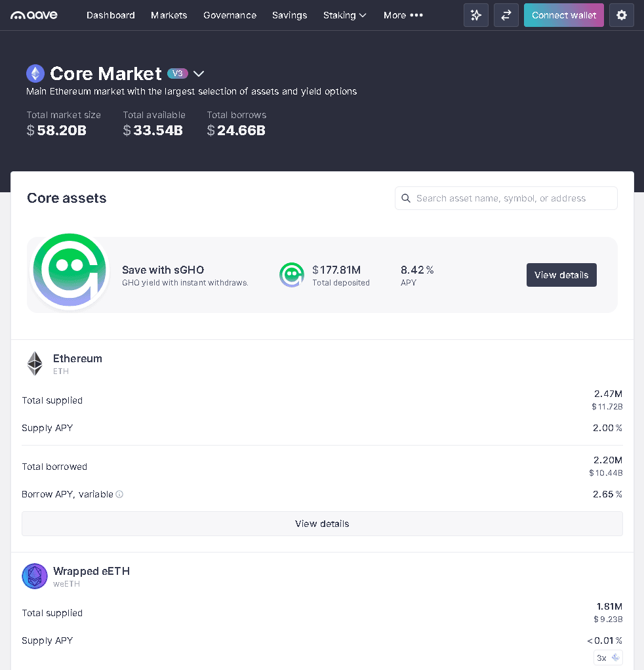Image resolution: width=644 pixels, height=670 pixels.
Task: Open the Staking dropdown menu
Action: click(x=344, y=15)
